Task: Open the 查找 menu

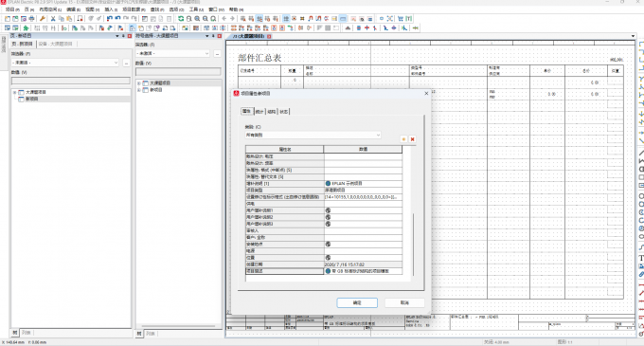Action: 157,9
